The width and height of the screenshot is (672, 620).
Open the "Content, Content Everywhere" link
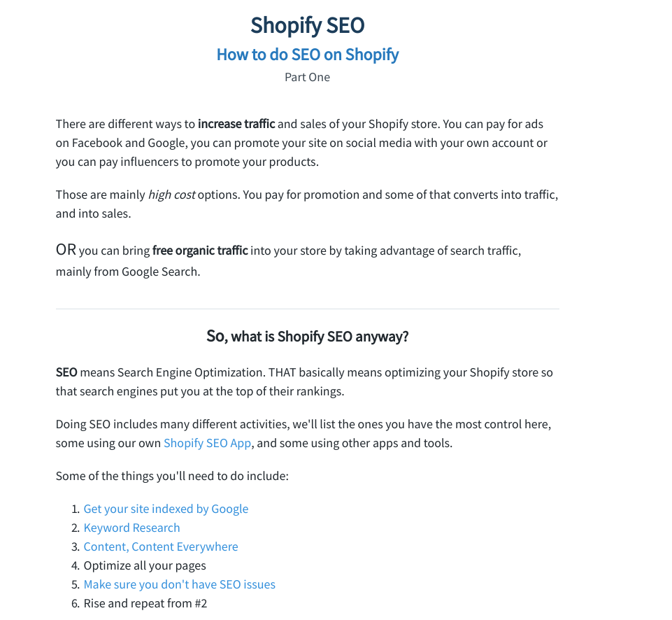coord(160,547)
